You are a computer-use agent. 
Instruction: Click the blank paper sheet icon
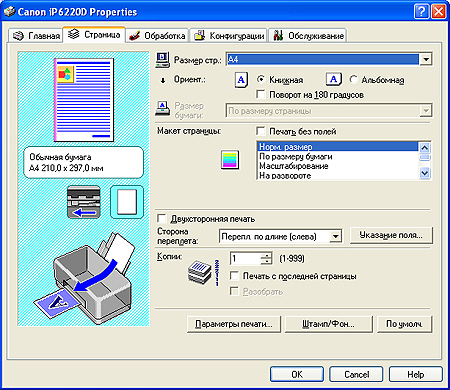127,202
